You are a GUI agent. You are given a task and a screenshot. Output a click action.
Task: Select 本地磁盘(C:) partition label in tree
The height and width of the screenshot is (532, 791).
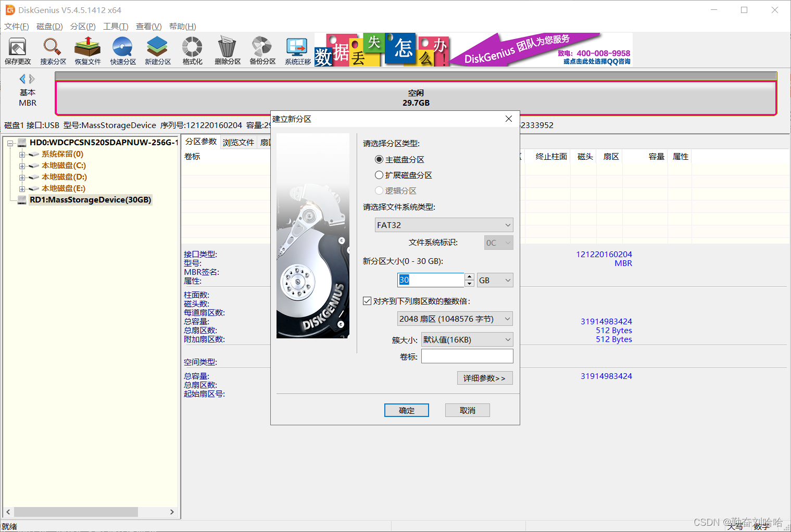[64, 166]
